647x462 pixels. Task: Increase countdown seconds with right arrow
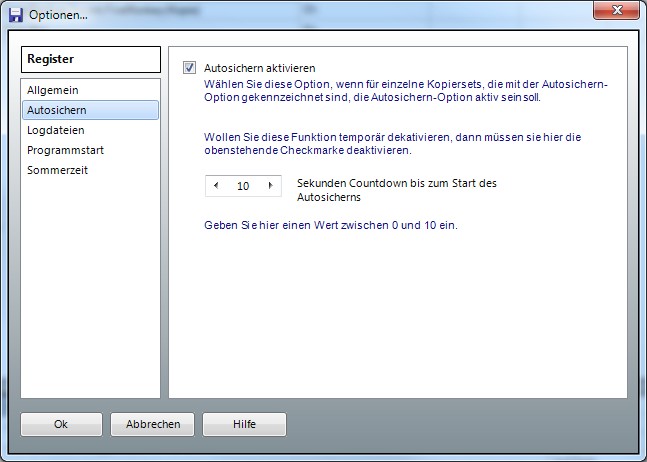[x=270, y=186]
